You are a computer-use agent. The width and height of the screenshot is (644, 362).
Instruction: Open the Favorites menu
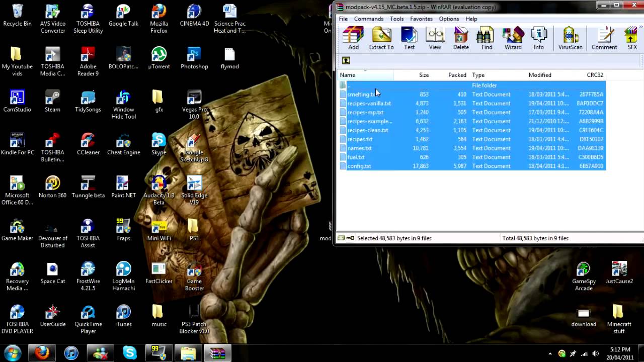(x=421, y=19)
